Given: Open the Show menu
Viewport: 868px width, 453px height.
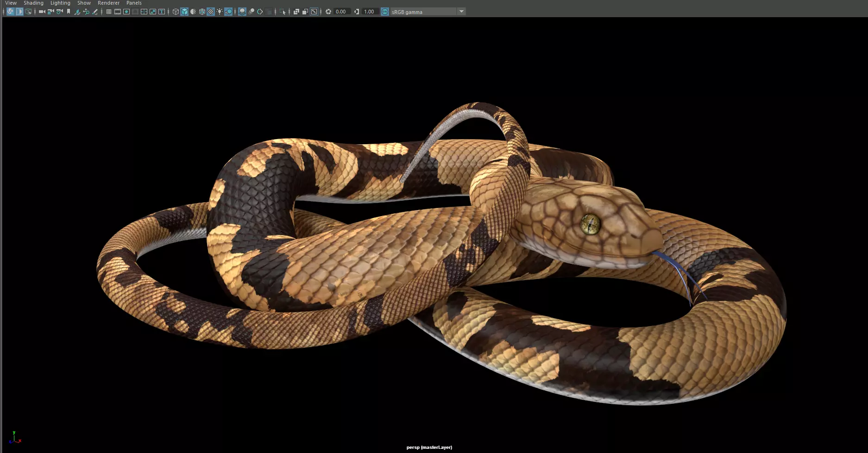Looking at the screenshot, I should (84, 3).
